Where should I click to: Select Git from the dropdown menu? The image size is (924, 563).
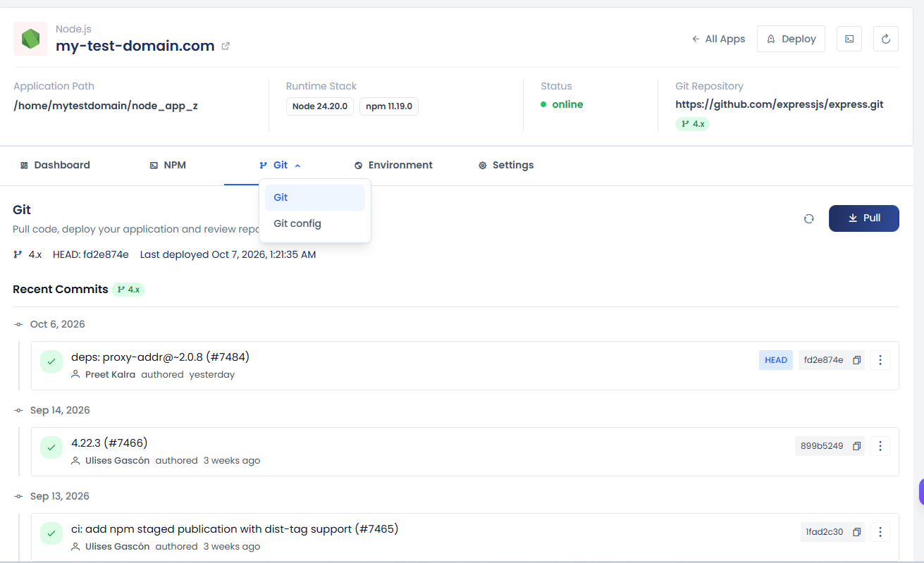(315, 198)
